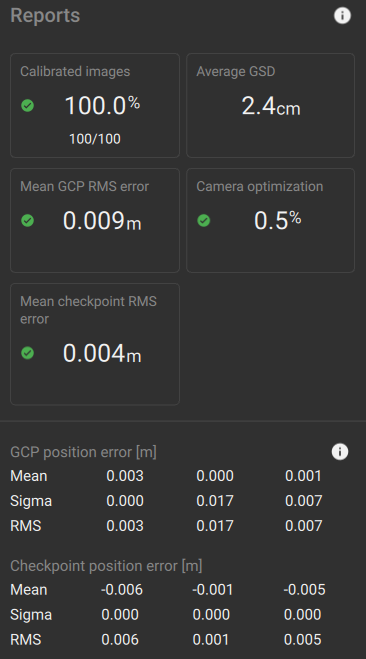
Task: Select the Calibrated images card
Action: [x=95, y=105]
